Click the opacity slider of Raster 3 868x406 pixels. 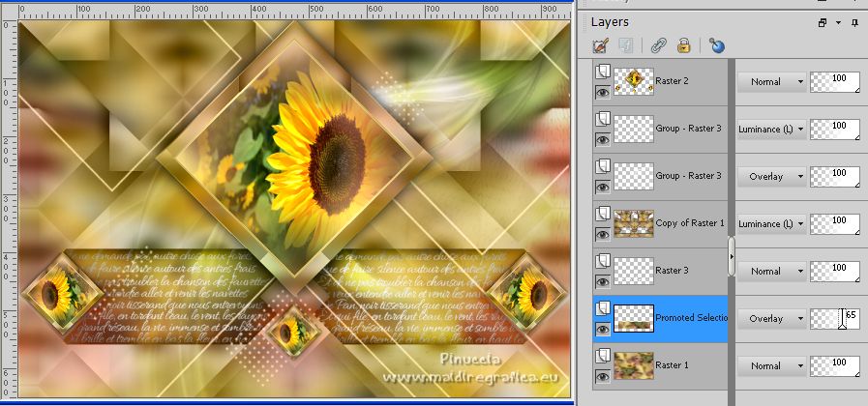[x=835, y=272]
